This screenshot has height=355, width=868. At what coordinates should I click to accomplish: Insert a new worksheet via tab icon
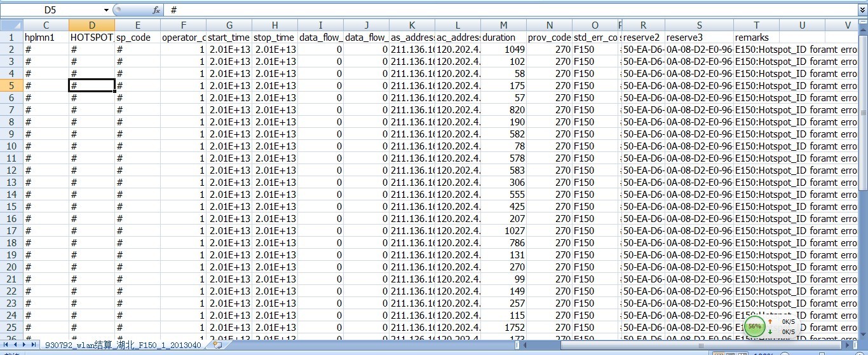tap(217, 344)
